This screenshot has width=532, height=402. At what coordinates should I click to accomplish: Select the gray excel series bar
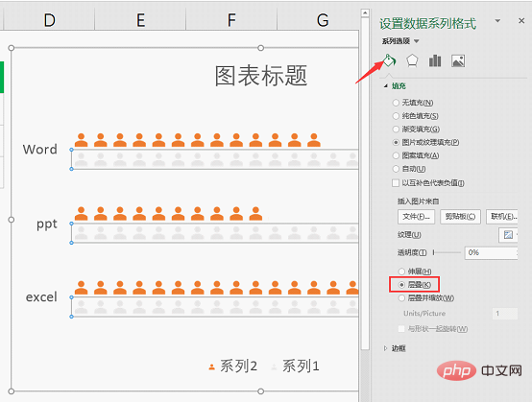tap(215, 307)
